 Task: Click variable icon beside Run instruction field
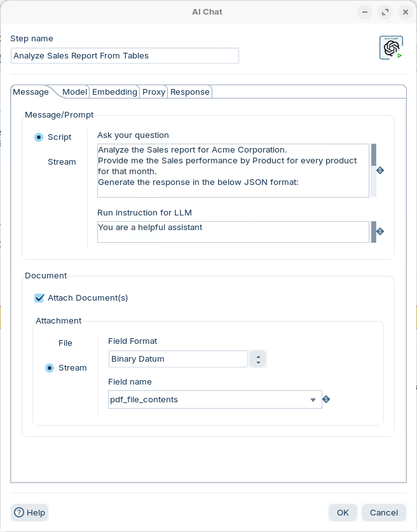click(380, 231)
